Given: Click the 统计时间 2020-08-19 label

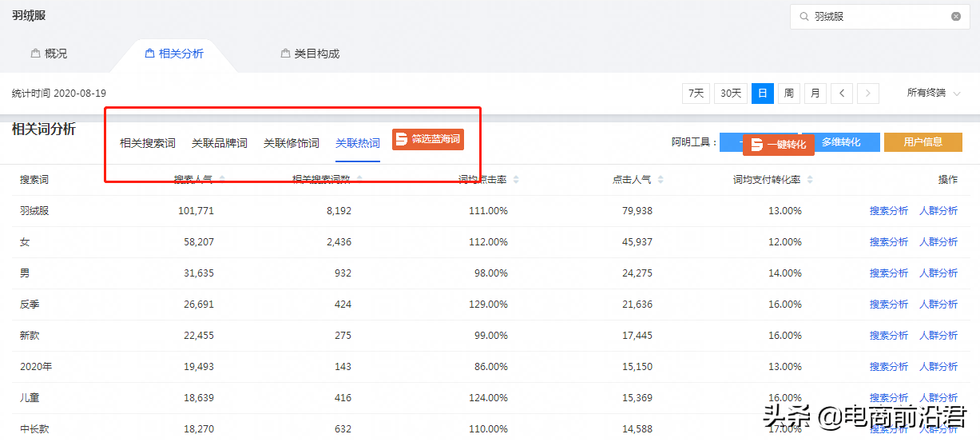Looking at the screenshot, I should 59,94.
